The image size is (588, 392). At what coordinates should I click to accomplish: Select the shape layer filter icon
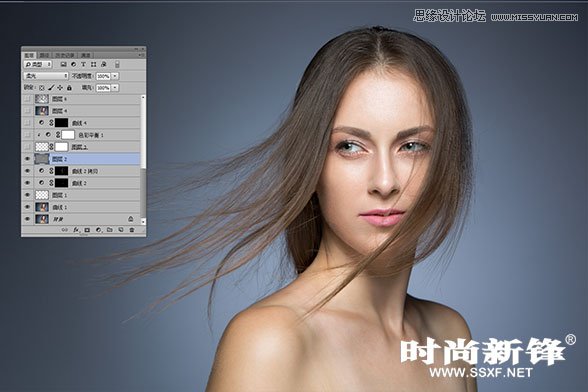[94, 65]
